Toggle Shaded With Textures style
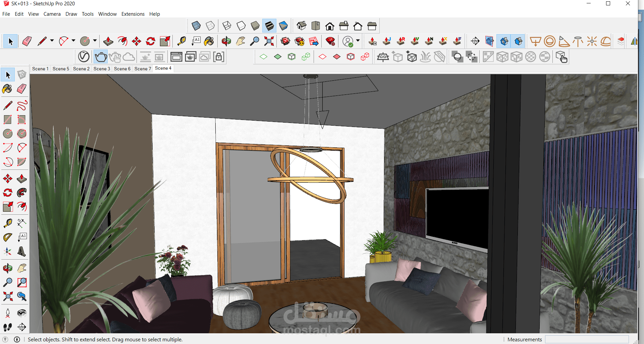This screenshot has height=344, width=644. tap(269, 26)
